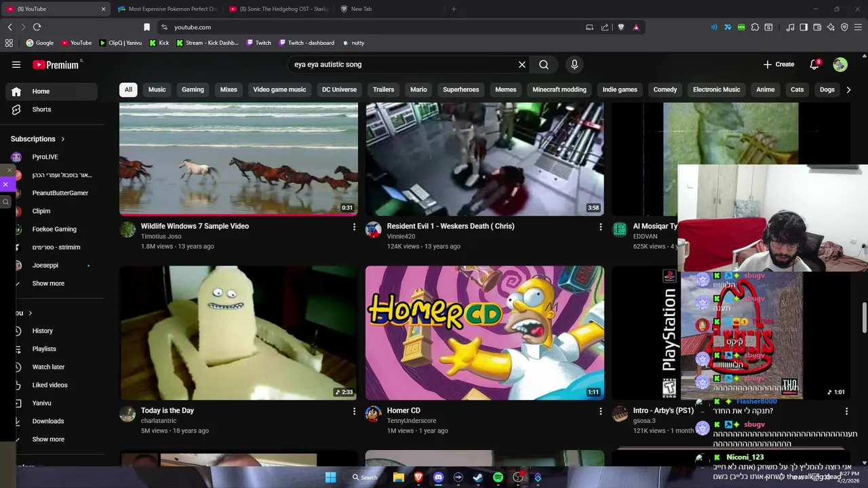Open Shorts in sidebar
Viewport: 868px width, 488px height.
(52, 109)
